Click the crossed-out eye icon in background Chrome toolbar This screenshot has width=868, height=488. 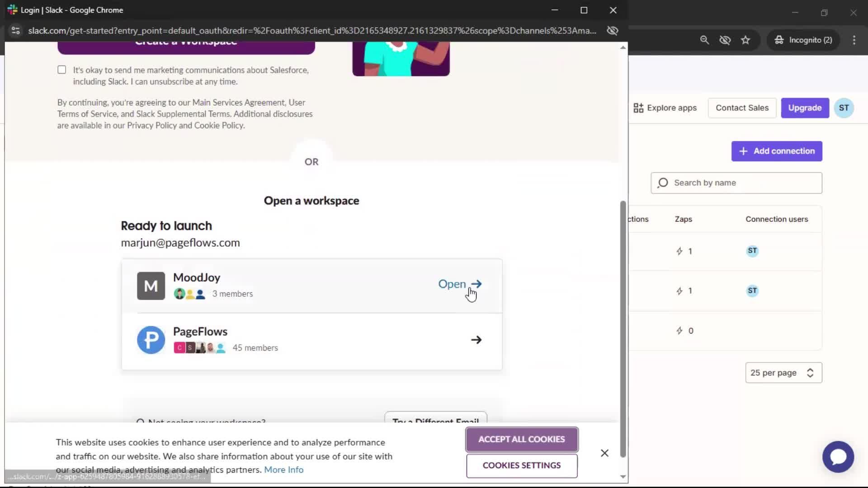point(725,40)
